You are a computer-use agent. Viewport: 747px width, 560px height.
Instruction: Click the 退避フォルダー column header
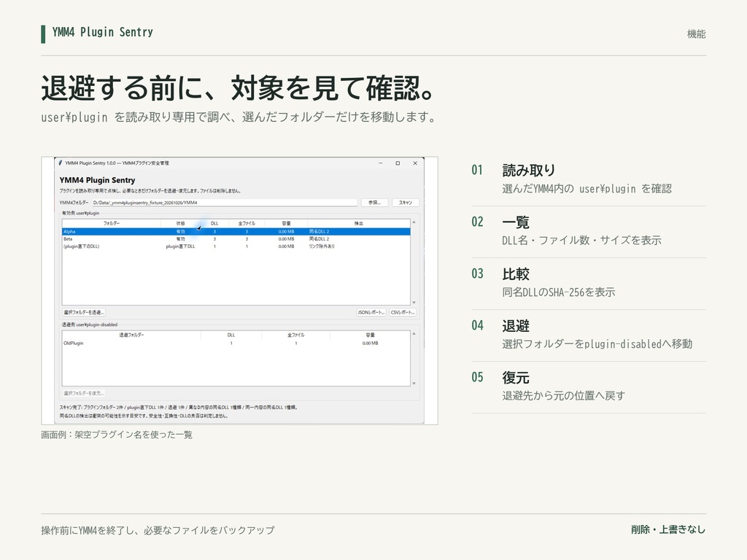131,335
